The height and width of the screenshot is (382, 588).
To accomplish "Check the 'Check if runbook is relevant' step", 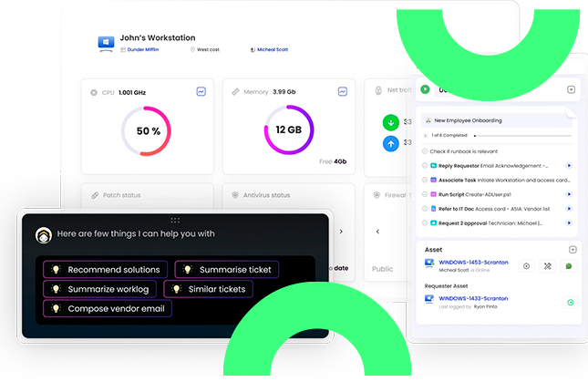I will 425,150.
